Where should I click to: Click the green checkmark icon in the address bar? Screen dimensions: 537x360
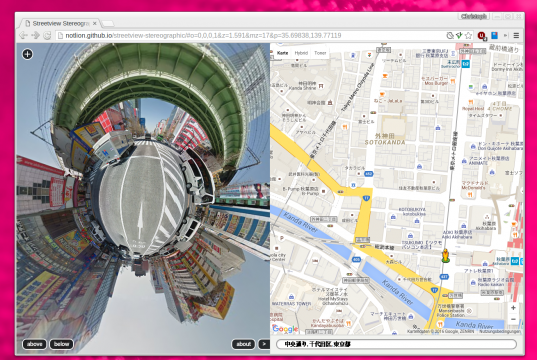click(459, 35)
